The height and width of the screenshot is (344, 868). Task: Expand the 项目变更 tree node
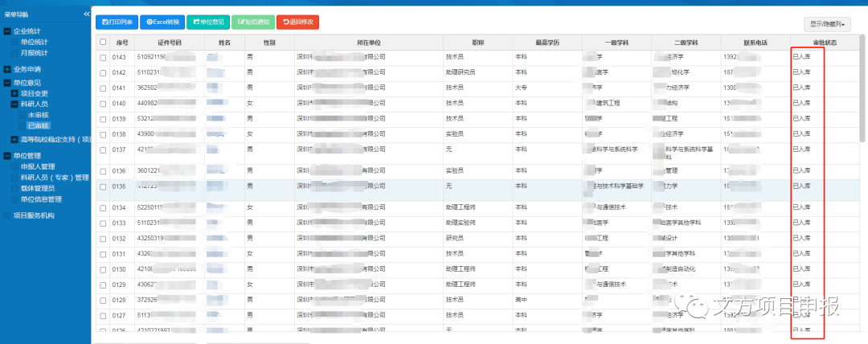[14, 93]
